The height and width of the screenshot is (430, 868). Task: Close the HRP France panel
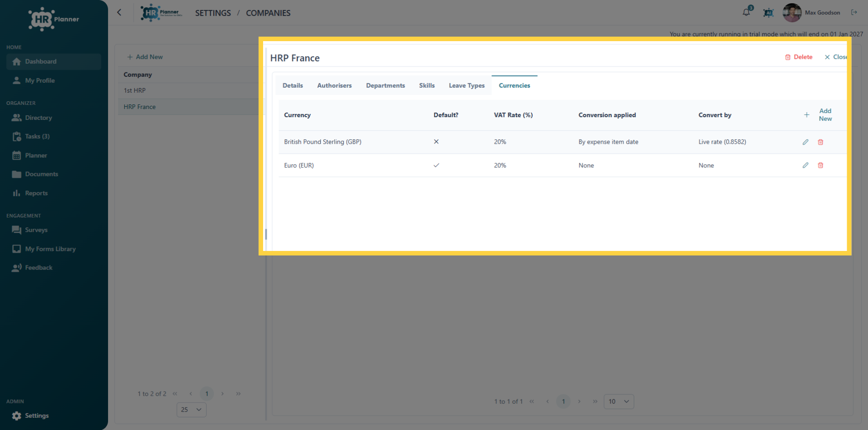click(836, 57)
